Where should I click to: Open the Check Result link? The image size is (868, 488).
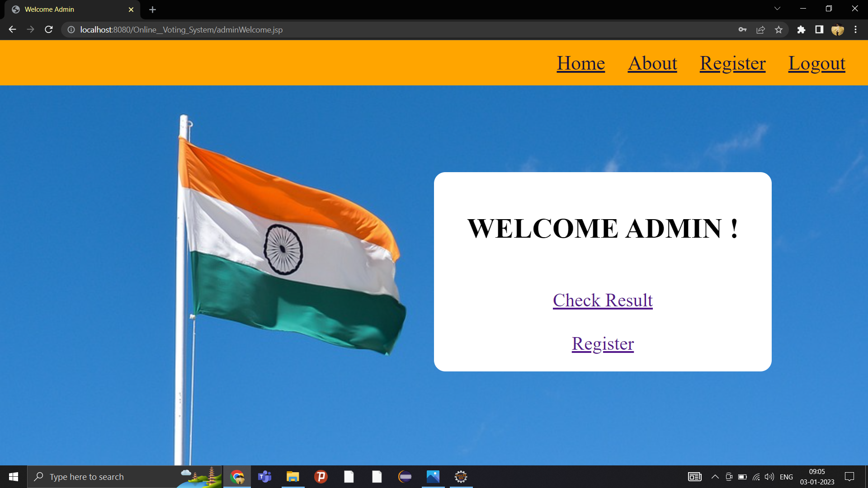603,300
